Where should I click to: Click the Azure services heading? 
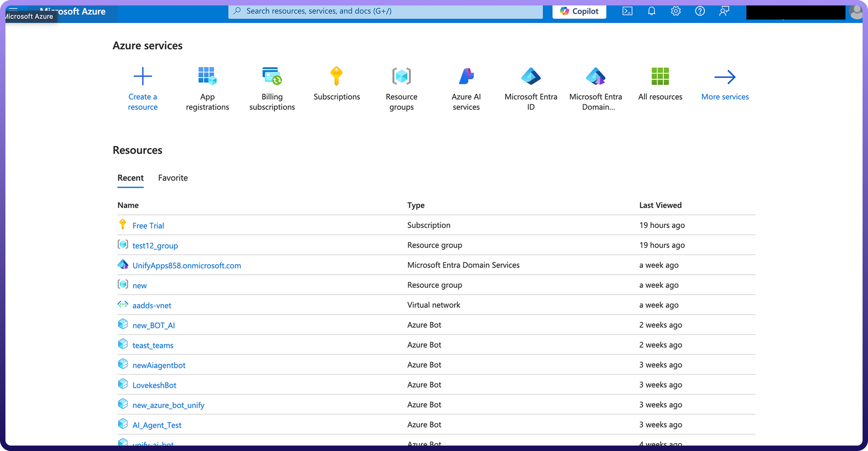click(x=147, y=46)
